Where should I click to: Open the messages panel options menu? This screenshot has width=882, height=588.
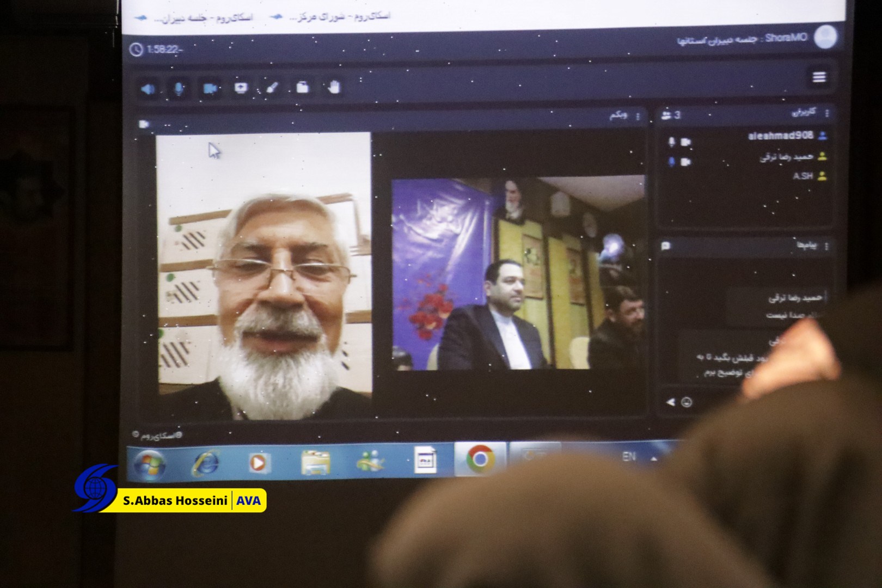coord(826,246)
